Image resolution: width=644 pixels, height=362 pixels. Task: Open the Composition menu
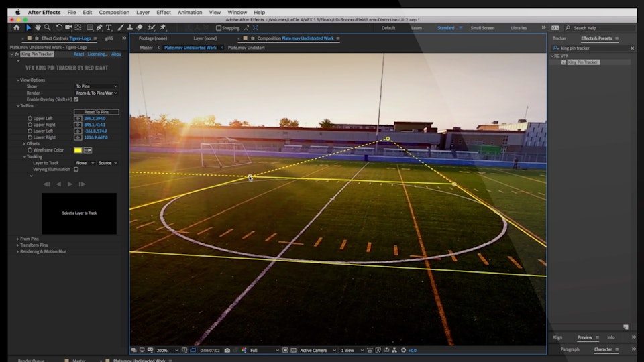(114, 12)
